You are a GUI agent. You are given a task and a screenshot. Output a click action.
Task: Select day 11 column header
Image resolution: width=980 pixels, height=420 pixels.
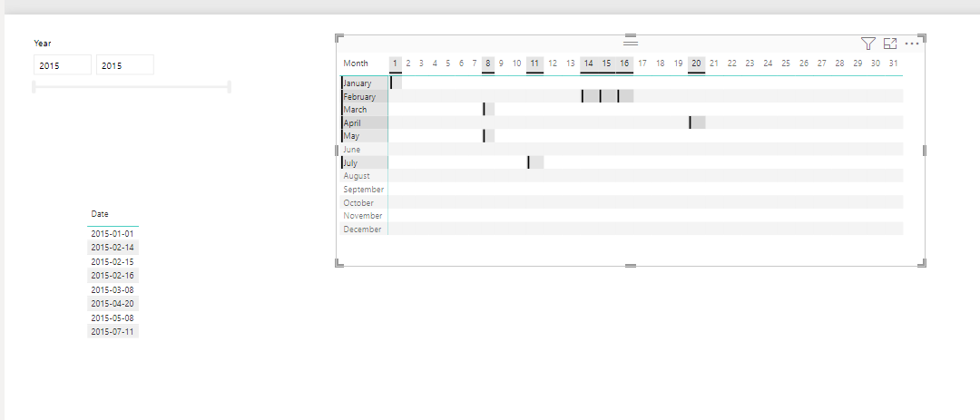[x=534, y=63]
